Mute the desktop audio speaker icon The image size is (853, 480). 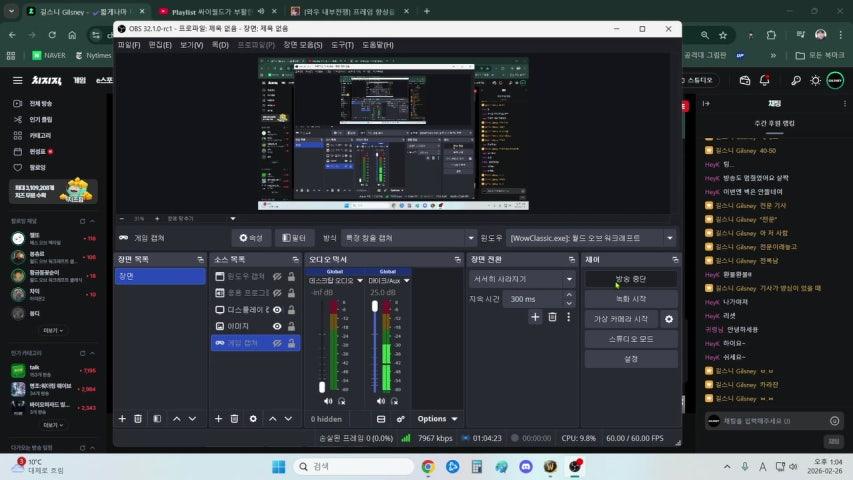[x=326, y=401]
